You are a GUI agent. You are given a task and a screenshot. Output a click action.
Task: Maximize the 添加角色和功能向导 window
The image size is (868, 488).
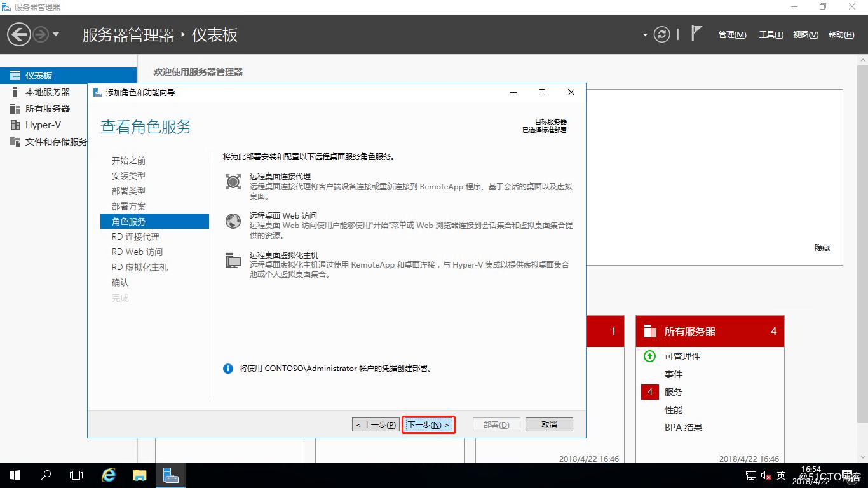pyautogui.click(x=542, y=92)
